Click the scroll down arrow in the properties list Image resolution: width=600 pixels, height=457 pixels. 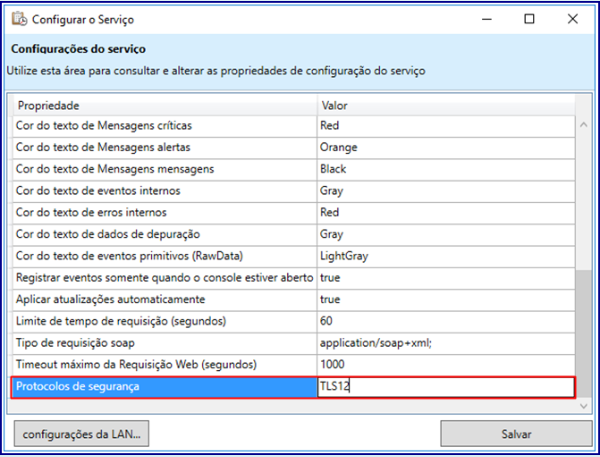pos(583,406)
